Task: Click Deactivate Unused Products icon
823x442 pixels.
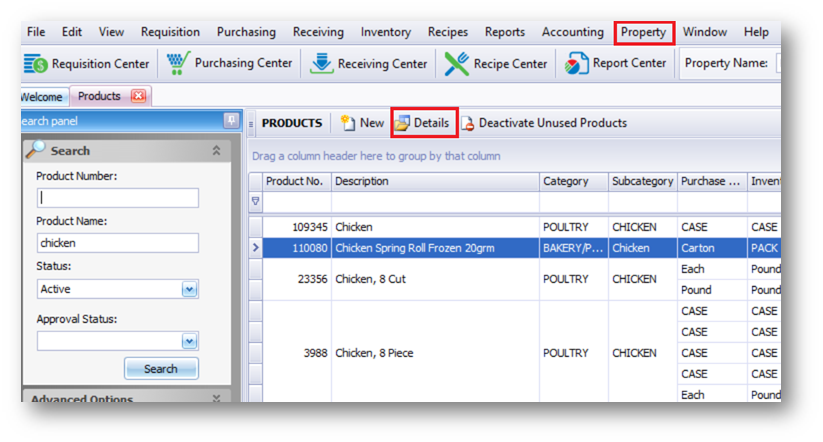Action: (x=467, y=123)
